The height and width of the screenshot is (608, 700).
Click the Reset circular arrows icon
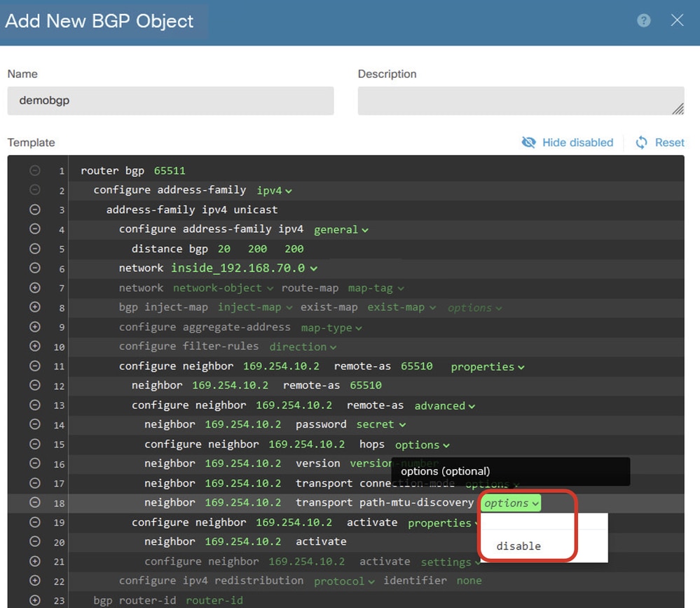click(x=642, y=142)
